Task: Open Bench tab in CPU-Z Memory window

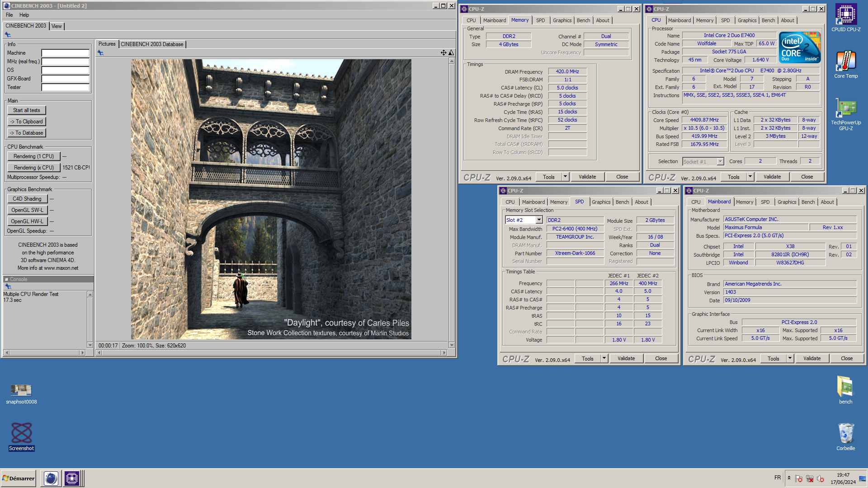Action: coord(583,20)
